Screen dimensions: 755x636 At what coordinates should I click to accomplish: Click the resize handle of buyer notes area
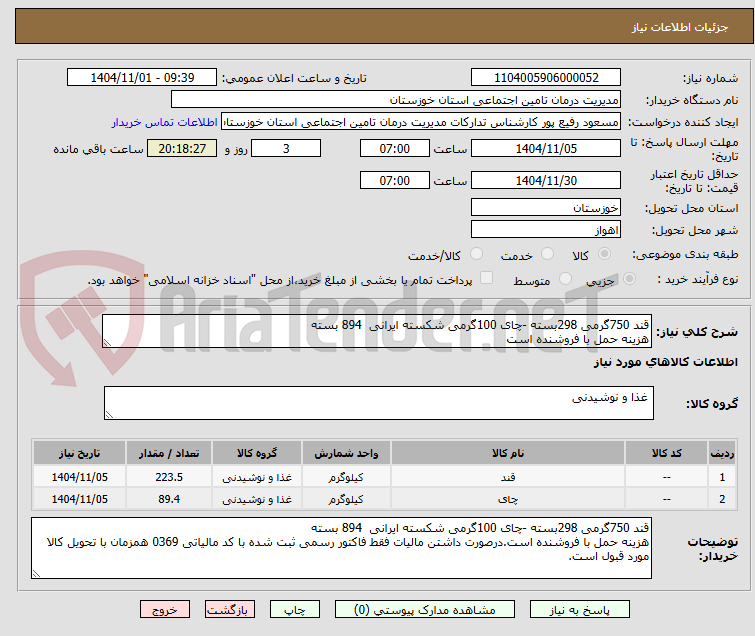coord(36,573)
